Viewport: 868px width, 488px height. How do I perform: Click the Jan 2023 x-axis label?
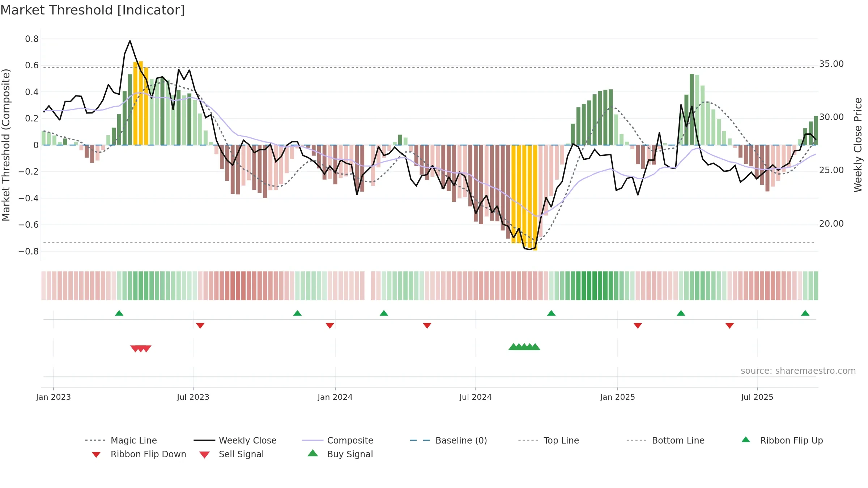[x=54, y=397]
